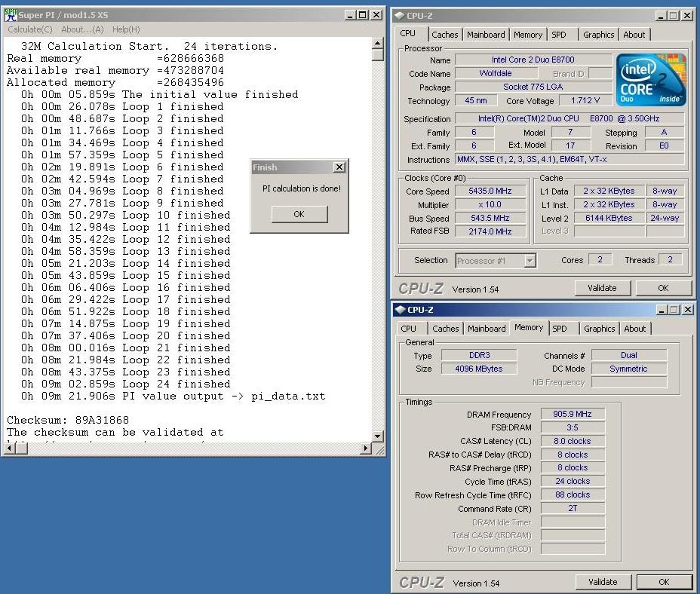The height and width of the screenshot is (594, 700).
Task: Click the Intel Core 2 Duo logo
Action: point(651,81)
